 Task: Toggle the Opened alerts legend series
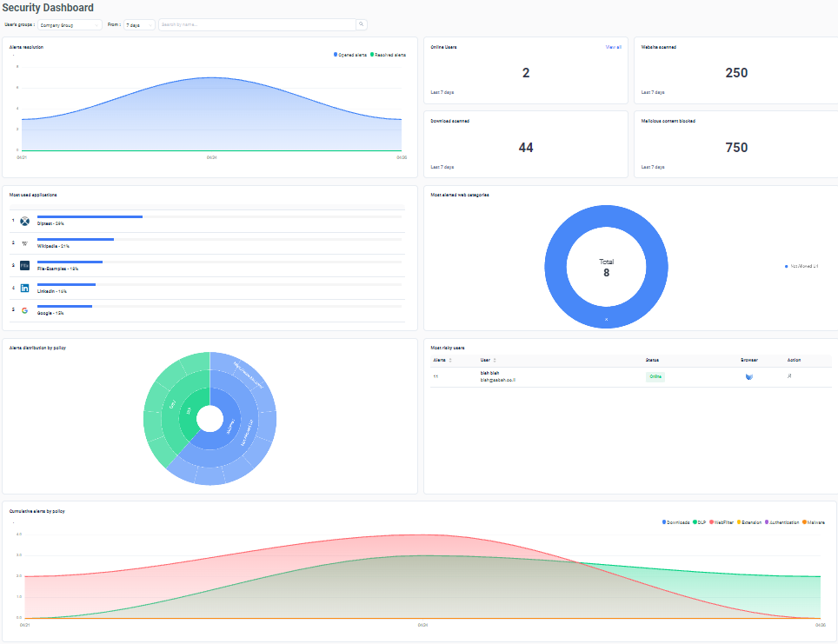tap(350, 55)
